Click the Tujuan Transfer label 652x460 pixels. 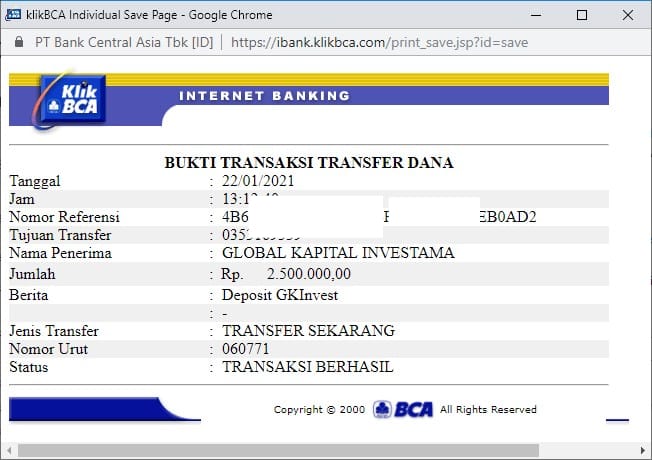tap(60, 235)
